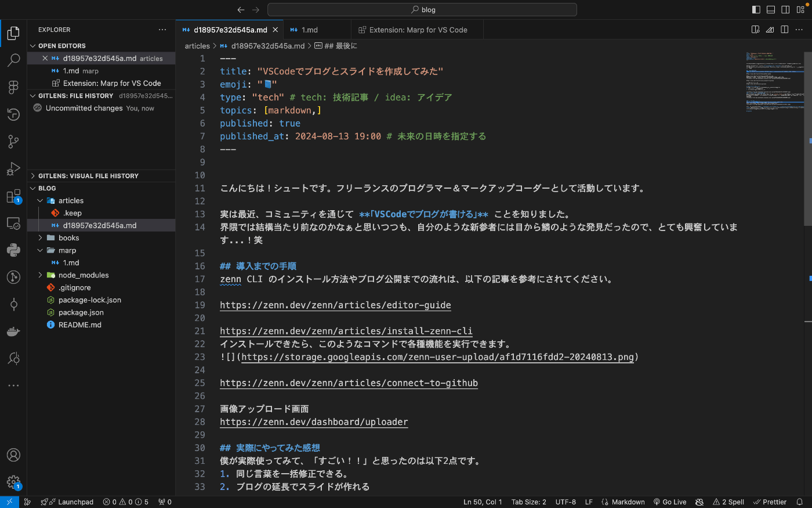812x508 pixels.
Task: Expand the node_modules folder
Action: pyautogui.click(x=101, y=275)
